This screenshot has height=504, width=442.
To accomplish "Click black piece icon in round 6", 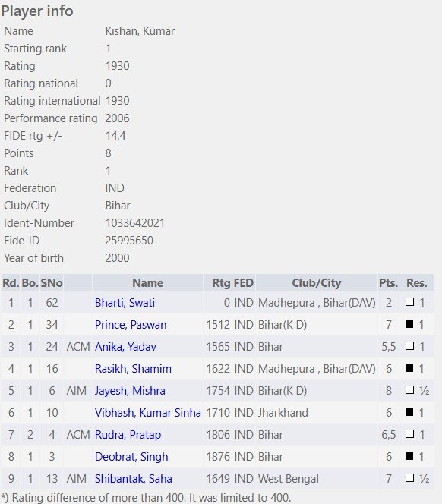I will click(x=409, y=412).
